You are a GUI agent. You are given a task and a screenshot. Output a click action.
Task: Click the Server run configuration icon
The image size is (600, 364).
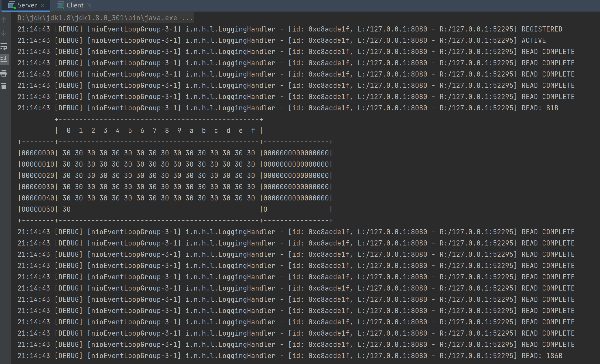12,5
